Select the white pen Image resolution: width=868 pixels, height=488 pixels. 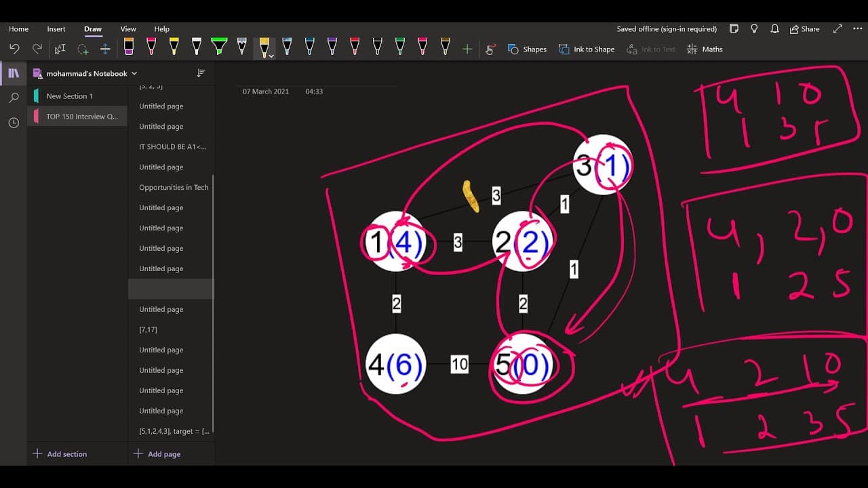click(x=197, y=47)
